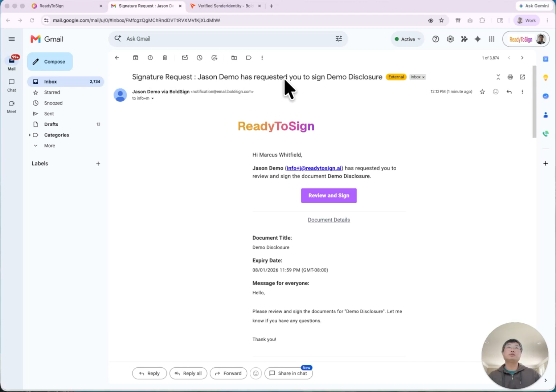Switch to Verified SenderIdentity tab
556x392 pixels.
coord(226,6)
